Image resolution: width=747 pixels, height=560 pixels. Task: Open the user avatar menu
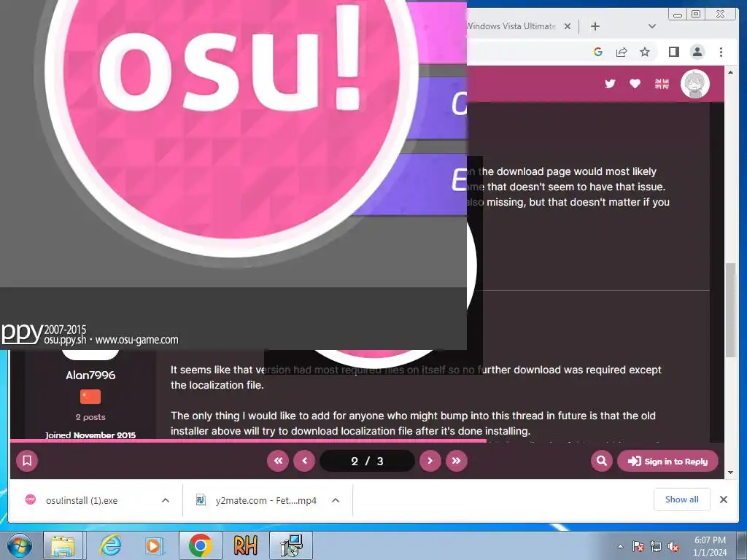[694, 84]
